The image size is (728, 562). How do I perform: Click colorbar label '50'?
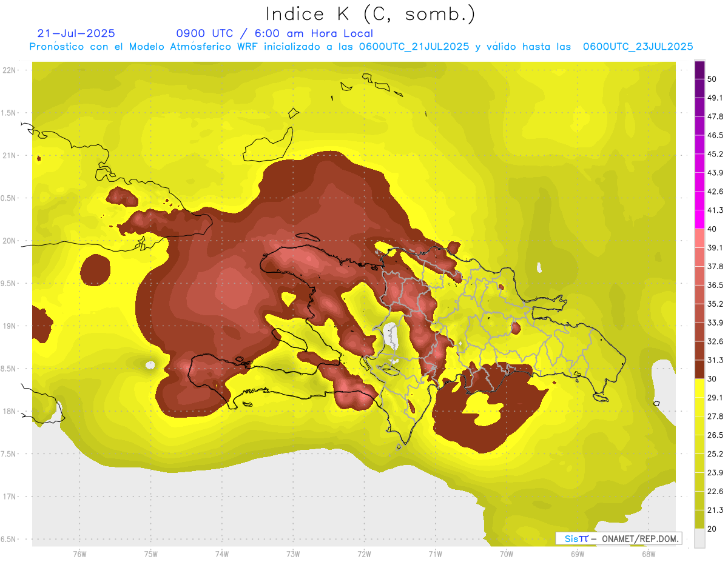pyautogui.click(x=712, y=79)
